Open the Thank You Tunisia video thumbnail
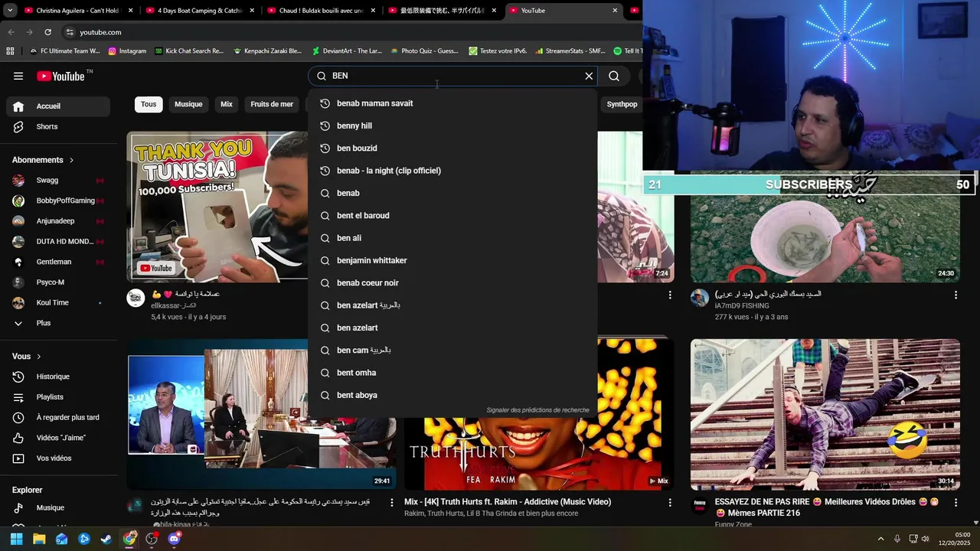Screen dimensions: 980x551 coord(217,207)
